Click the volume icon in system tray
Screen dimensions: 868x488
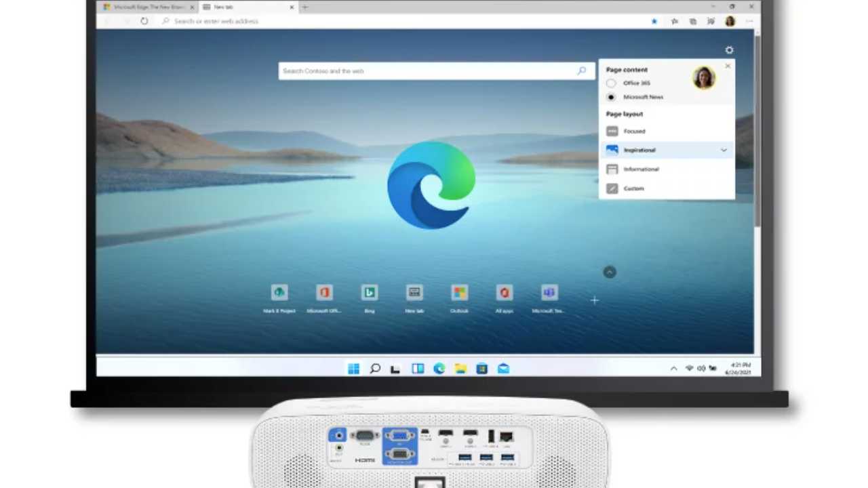click(701, 368)
